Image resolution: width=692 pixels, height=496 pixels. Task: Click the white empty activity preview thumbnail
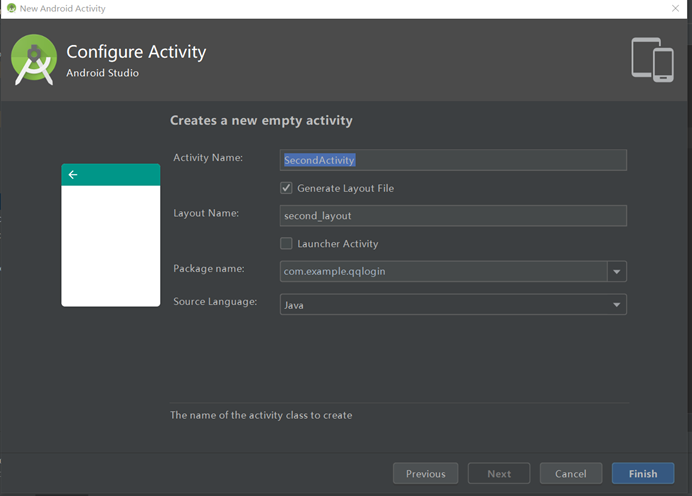click(111, 245)
